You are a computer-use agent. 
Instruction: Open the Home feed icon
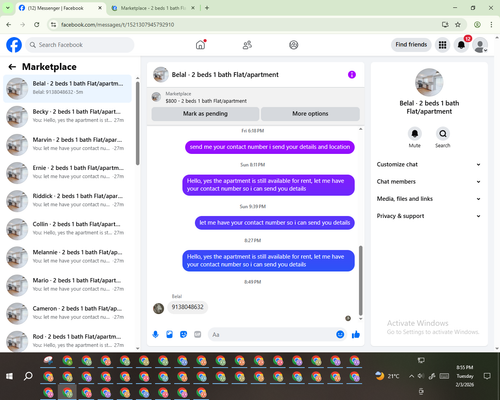click(x=200, y=45)
